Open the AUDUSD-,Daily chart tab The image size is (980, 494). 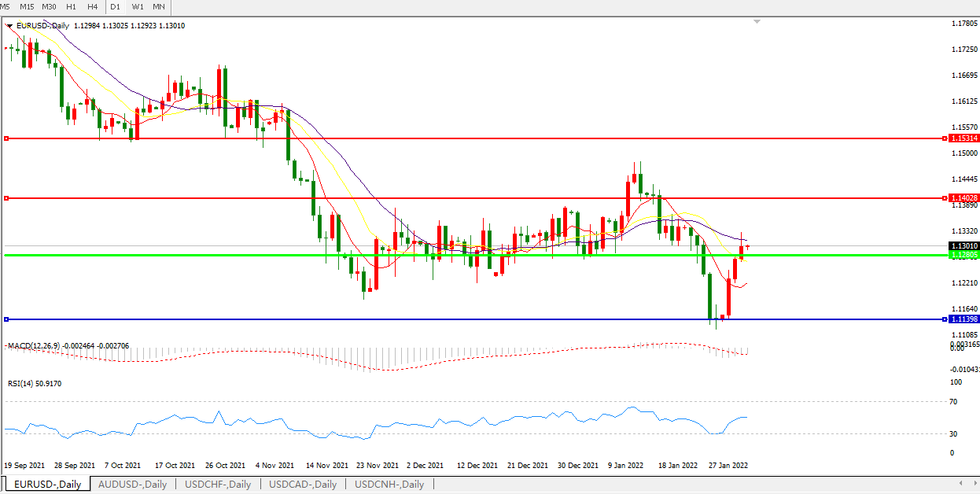132,485
